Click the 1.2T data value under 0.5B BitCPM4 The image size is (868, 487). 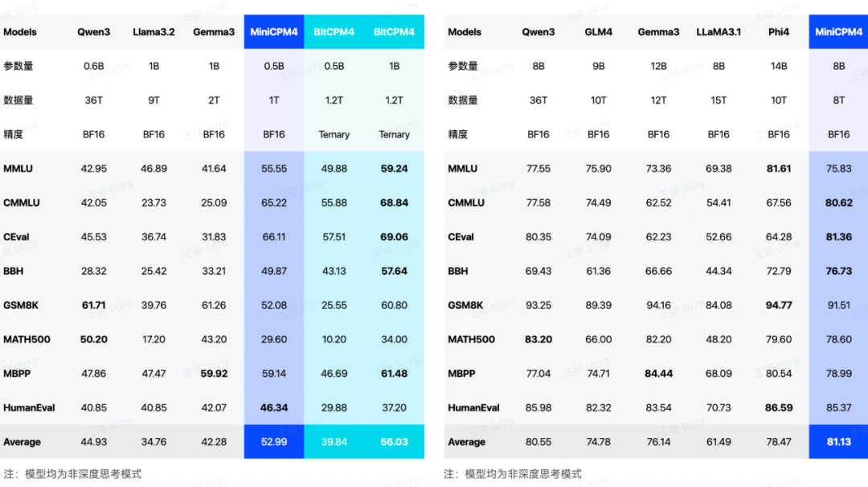pyautogui.click(x=334, y=100)
